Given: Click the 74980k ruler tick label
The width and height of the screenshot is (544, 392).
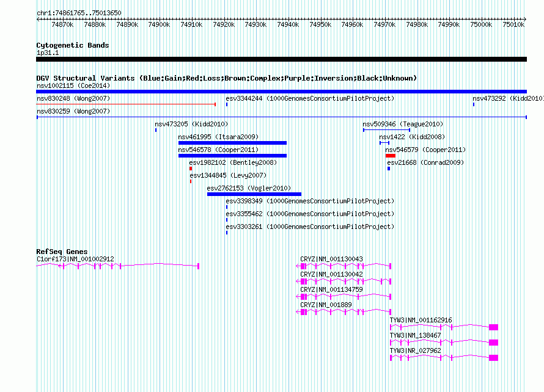Looking at the screenshot, I should point(417,24).
